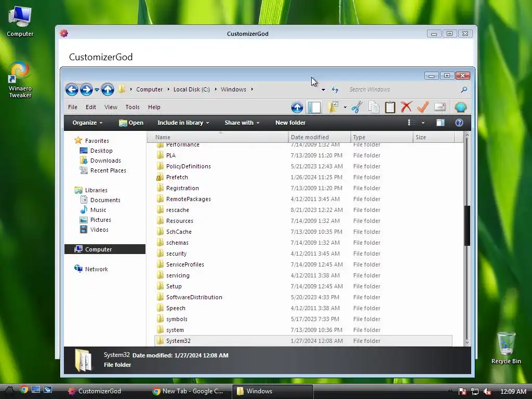Click the Cut scissors icon
Screen dimensions: 532x399
[x=357, y=107]
